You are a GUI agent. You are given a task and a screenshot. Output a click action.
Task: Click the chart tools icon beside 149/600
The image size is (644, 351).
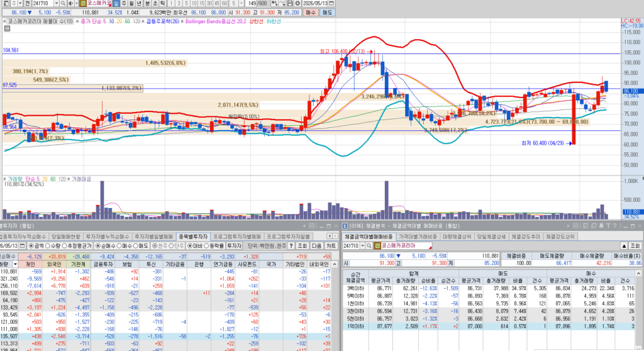point(274,3)
